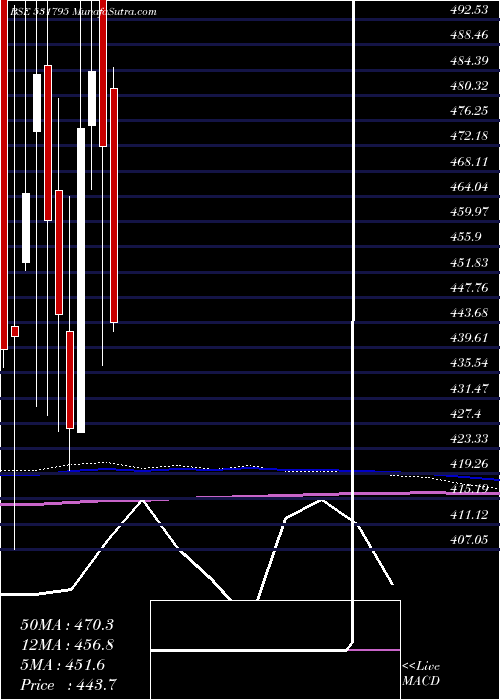Click the 419.26 price axis label
Screen dimensions: 500x700
point(470,464)
